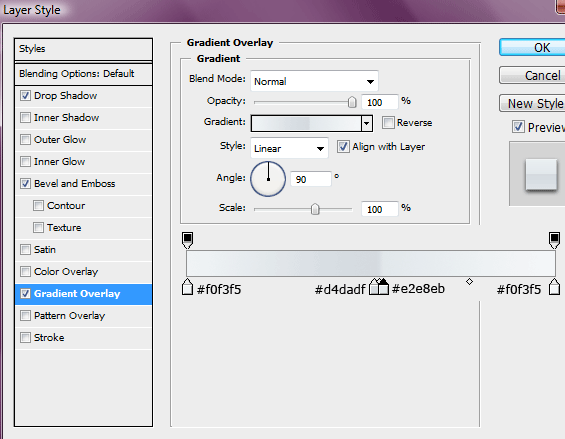This screenshot has height=439, width=565.
Task: Open the Style dropdown set to Linear
Action: 289,148
